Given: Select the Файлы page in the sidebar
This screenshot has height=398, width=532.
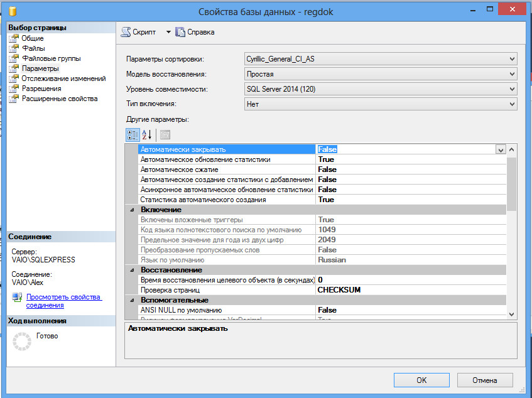Looking at the screenshot, I should click(x=33, y=48).
